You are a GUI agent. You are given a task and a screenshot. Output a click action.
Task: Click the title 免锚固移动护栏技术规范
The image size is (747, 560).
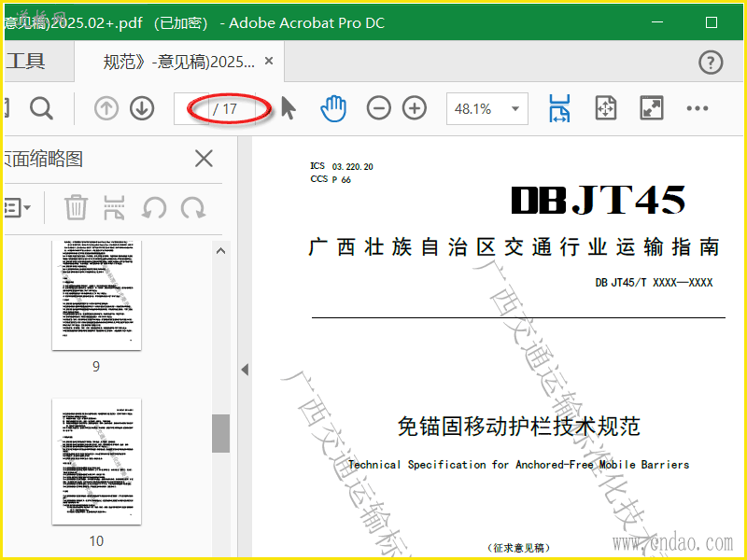click(518, 427)
